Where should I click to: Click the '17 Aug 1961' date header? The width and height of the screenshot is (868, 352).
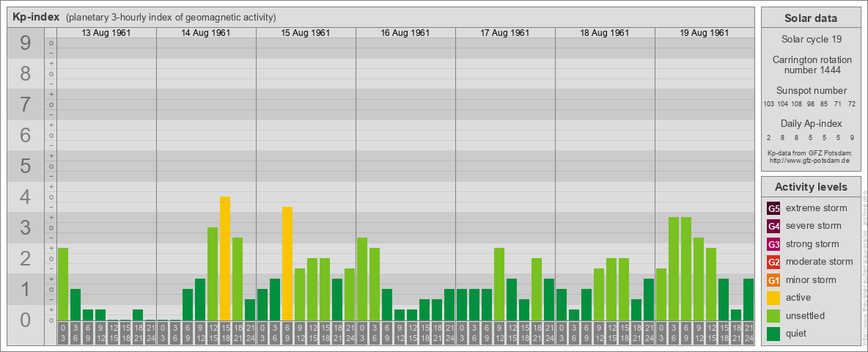pos(505,33)
